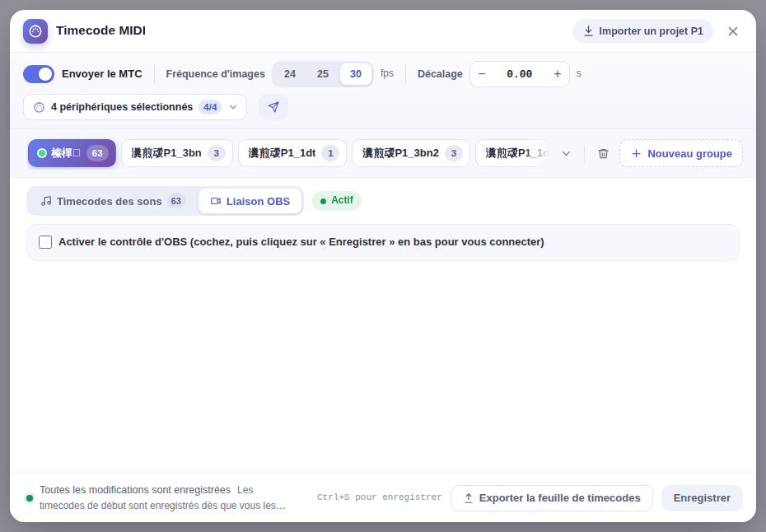Delete group using the trash icon
This screenshot has width=766, height=532.
coord(603,153)
